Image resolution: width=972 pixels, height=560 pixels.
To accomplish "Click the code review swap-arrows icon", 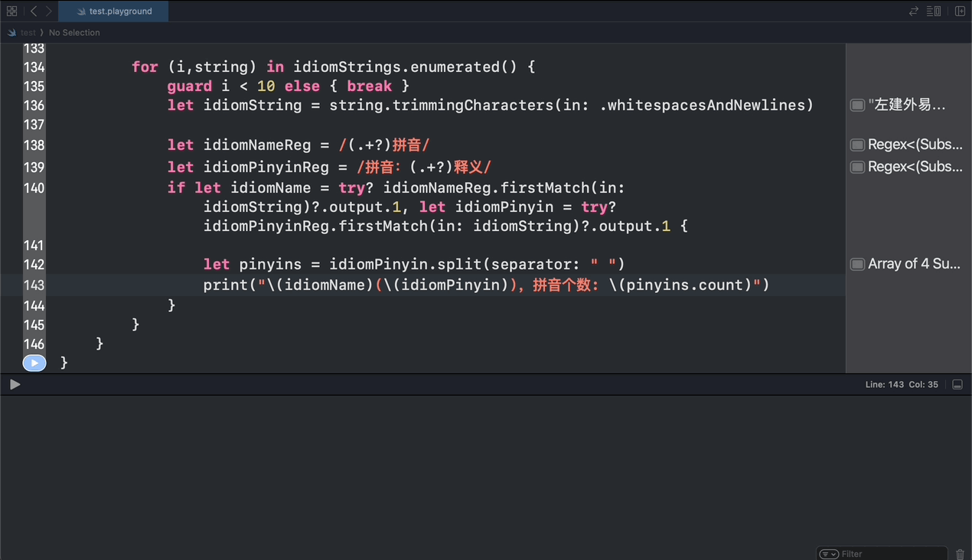I will pos(913,11).
